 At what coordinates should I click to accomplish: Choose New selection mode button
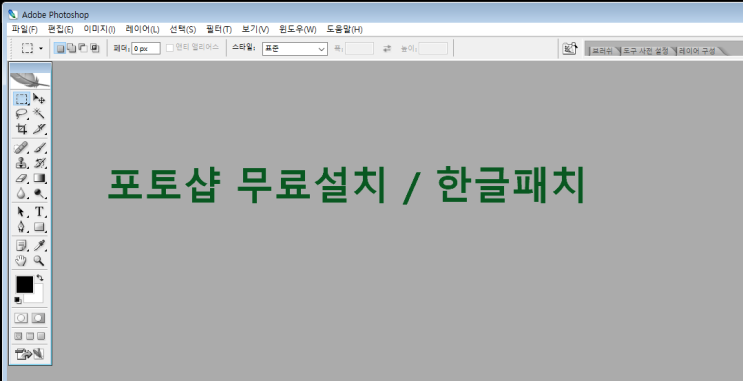pyautogui.click(x=60, y=48)
